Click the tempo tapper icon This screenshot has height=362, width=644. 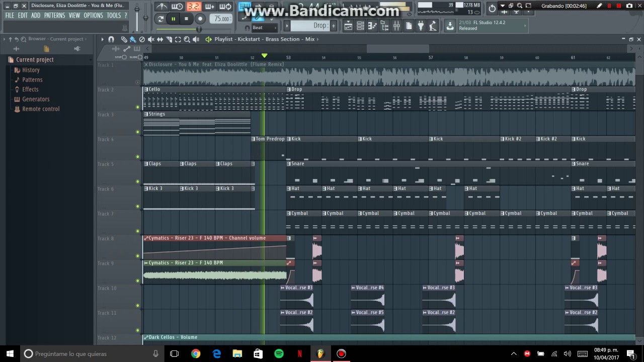point(433,26)
